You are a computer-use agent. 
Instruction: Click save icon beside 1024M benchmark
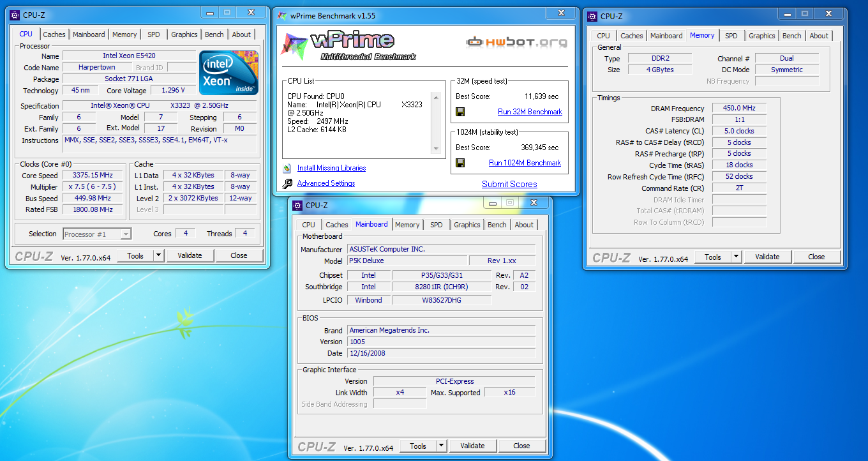pos(460,163)
